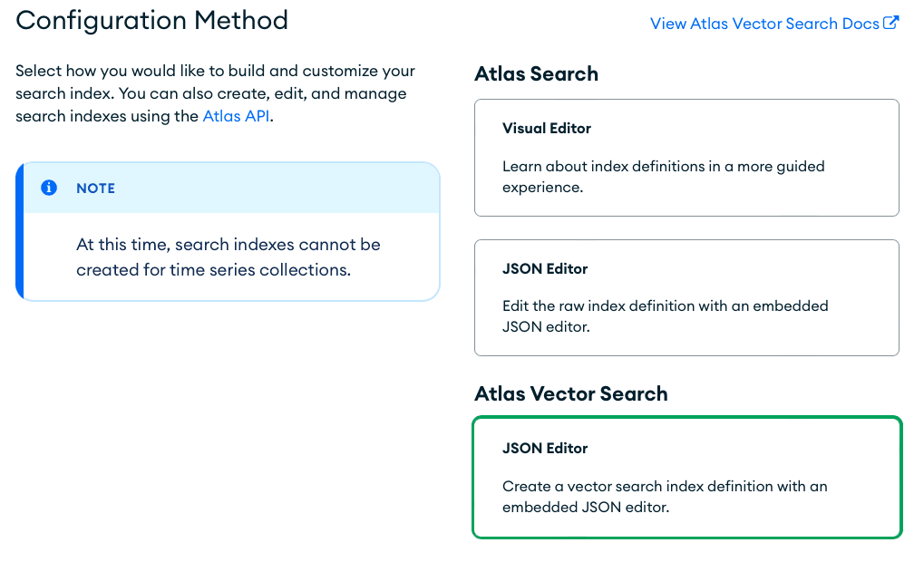The width and height of the screenshot is (924, 562).
Task: Click the intro paragraph about building search index
Action: [215, 93]
